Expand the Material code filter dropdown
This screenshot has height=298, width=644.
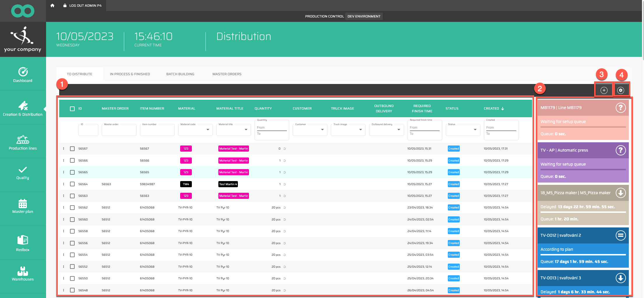tap(208, 129)
